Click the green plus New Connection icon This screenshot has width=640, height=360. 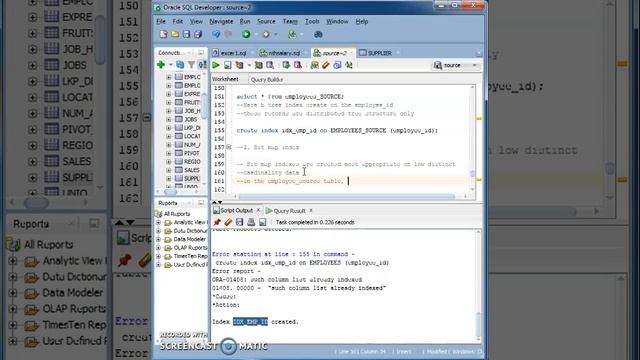pos(161,65)
